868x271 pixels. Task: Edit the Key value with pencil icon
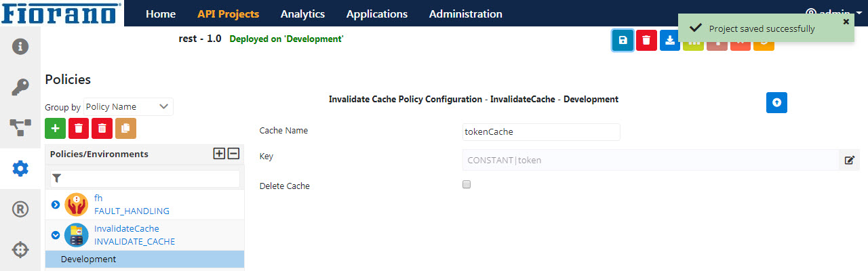850,161
